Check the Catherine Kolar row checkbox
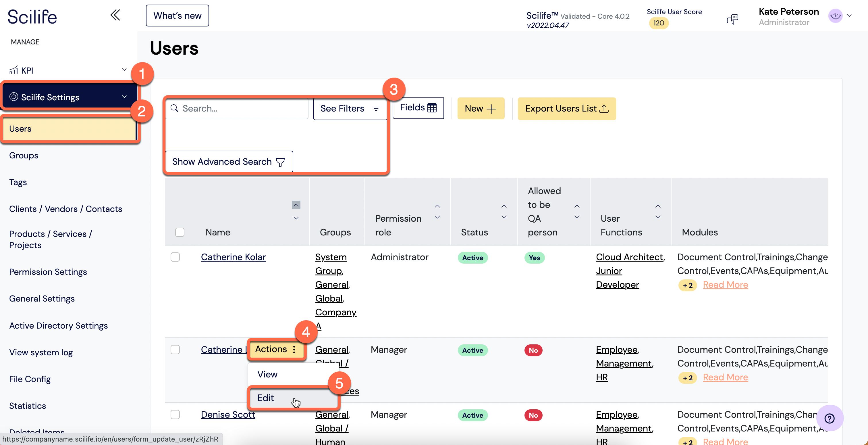This screenshot has width=868, height=445. tap(175, 257)
